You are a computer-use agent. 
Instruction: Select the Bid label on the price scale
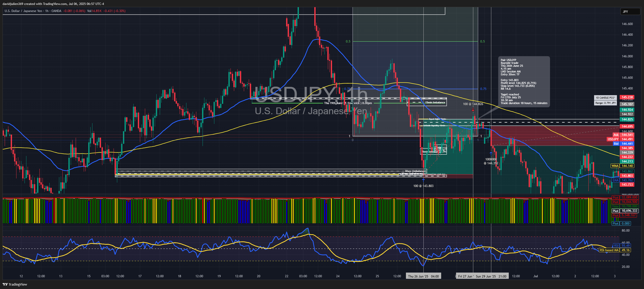click(616, 144)
